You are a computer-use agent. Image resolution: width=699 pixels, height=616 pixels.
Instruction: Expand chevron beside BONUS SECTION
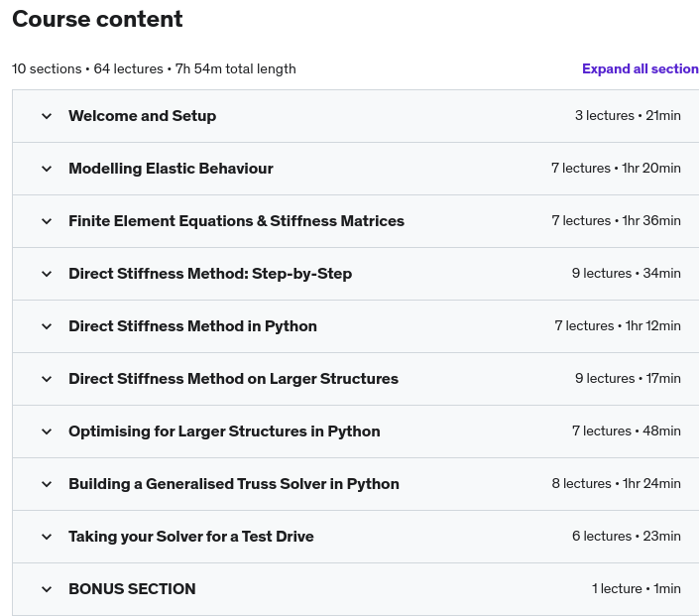[x=47, y=589]
